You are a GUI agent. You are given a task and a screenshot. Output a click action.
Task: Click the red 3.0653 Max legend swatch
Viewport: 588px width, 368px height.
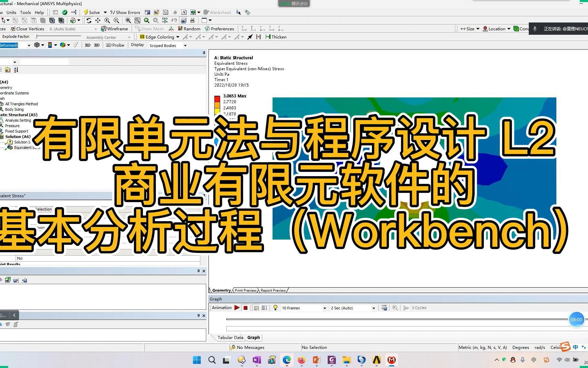click(x=217, y=99)
